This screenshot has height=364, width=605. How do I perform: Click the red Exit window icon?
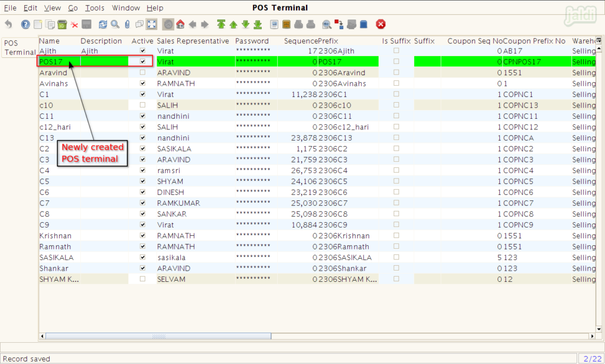381,24
